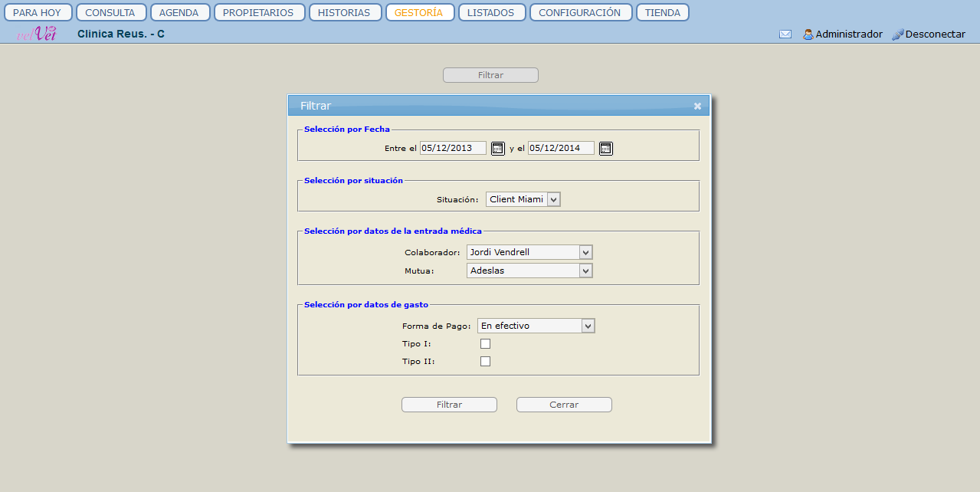Click the Administrador user icon

(808, 34)
